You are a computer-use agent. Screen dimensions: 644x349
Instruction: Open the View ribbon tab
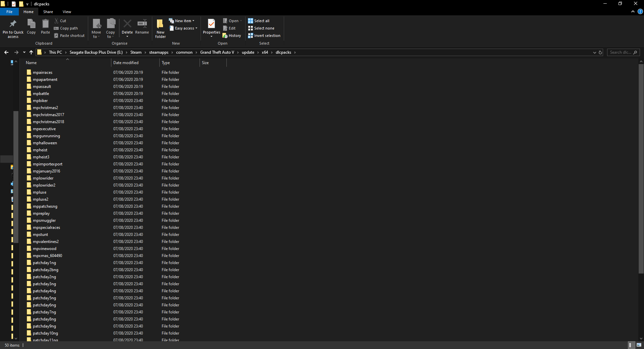click(x=67, y=12)
